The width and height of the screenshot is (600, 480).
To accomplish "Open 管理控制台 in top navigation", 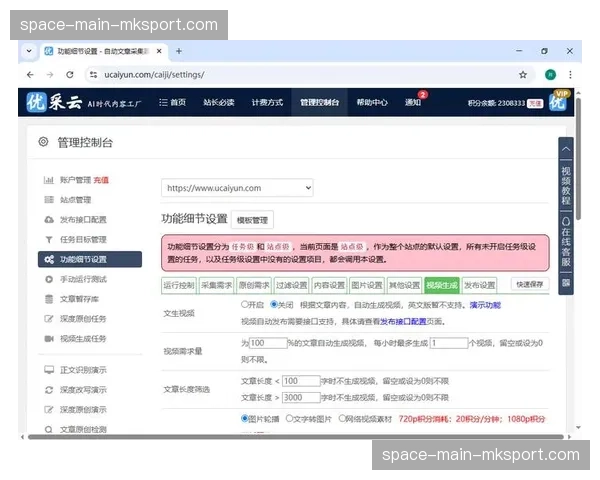I will click(320, 102).
